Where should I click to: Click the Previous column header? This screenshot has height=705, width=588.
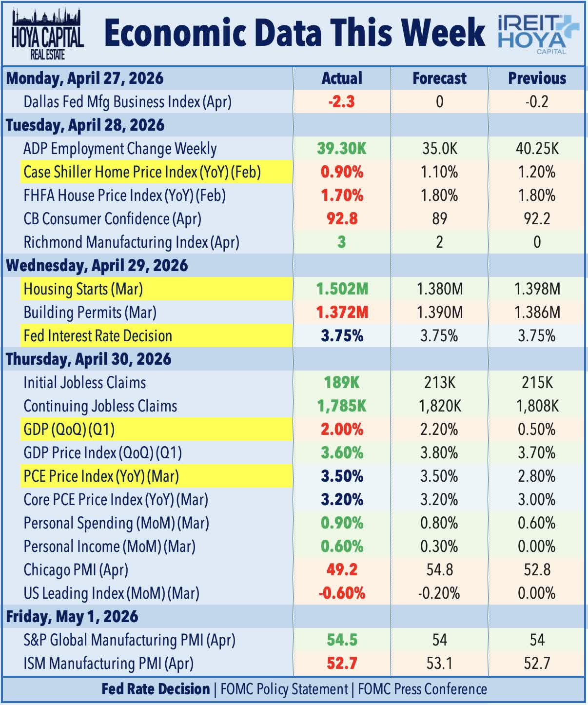(x=537, y=78)
